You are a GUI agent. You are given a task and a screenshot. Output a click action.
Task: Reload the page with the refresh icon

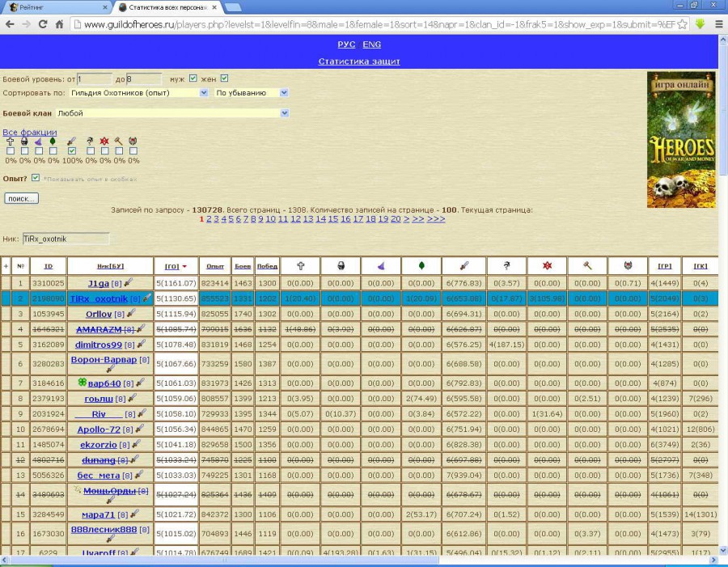[x=43, y=24]
